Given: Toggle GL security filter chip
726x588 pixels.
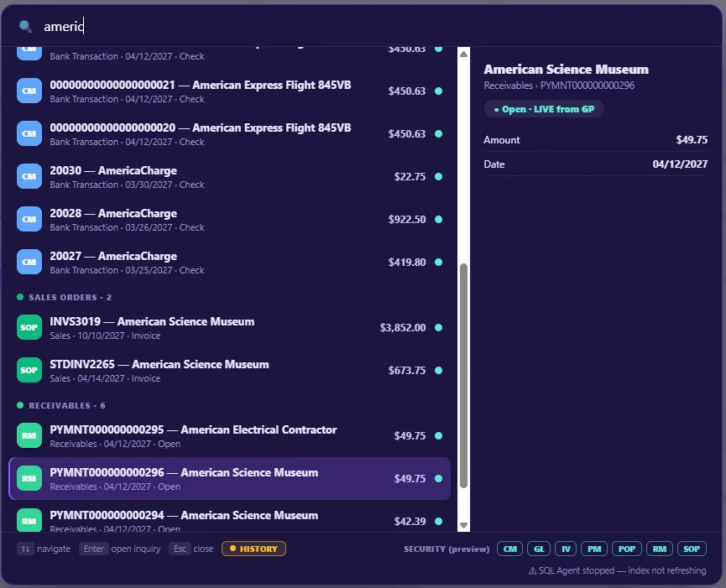Looking at the screenshot, I should point(539,549).
